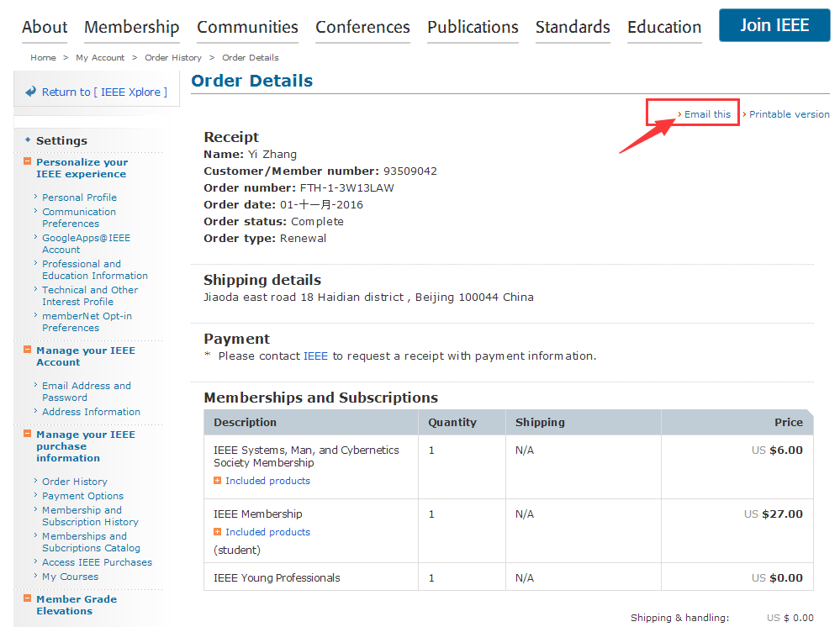Open Professional and Education Information
The width and height of the screenshot is (840, 627).
[x=95, y=270]
